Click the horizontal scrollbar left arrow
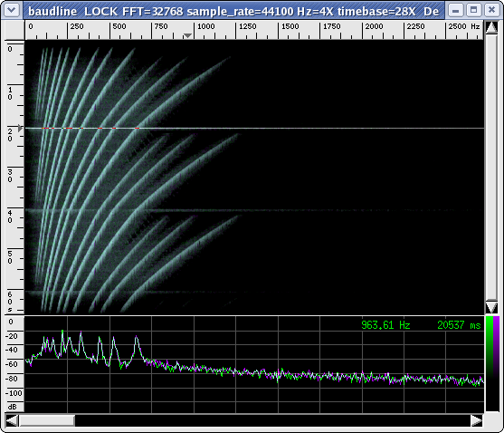Image resolution: width=504 pixels, height=433 pixels. click(x=12, y=420)
